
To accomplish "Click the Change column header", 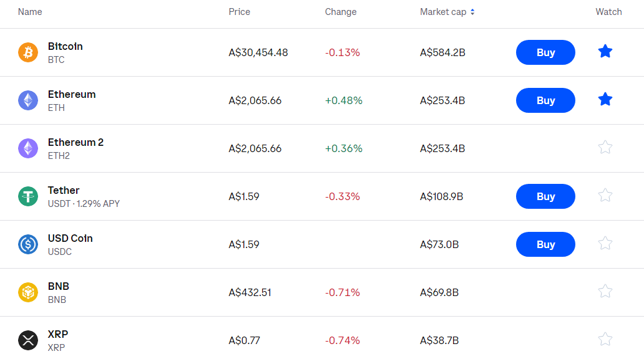I will 341,12.
